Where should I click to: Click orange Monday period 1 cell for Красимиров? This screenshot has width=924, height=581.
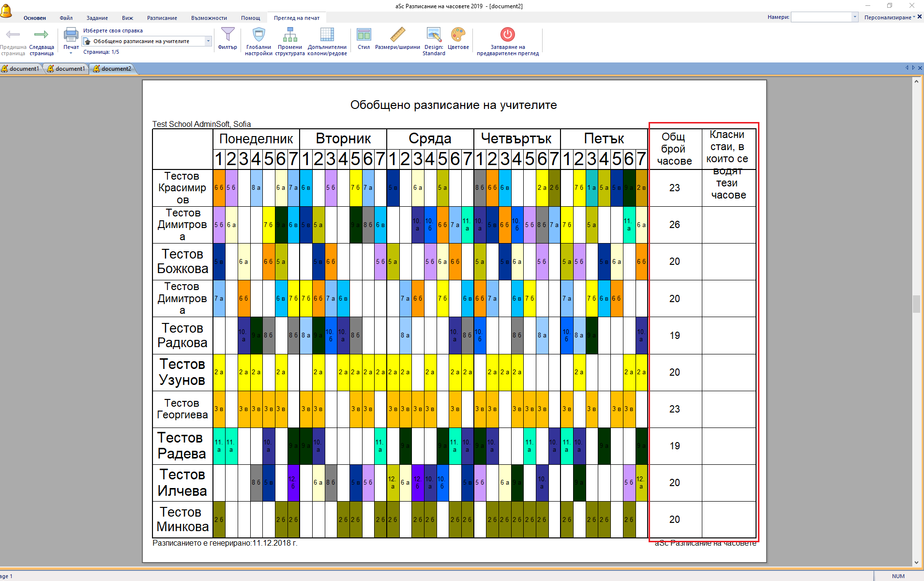(x=219, y=188)
